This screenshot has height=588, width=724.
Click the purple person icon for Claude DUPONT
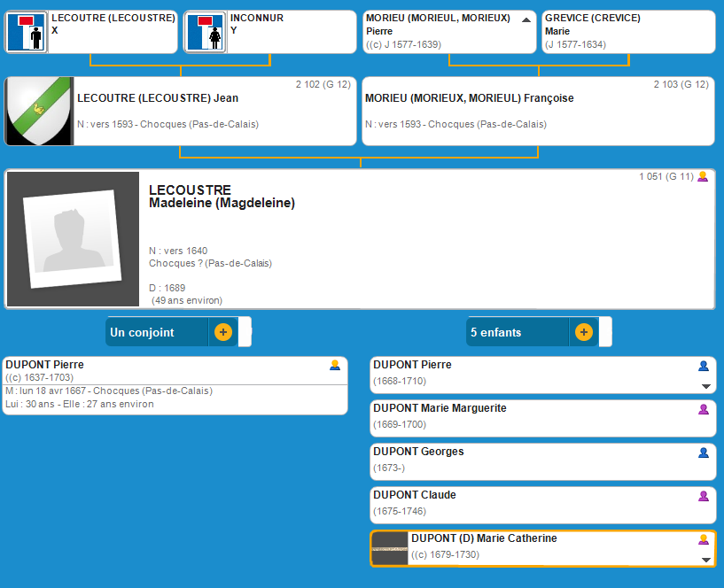pos(704,496)
